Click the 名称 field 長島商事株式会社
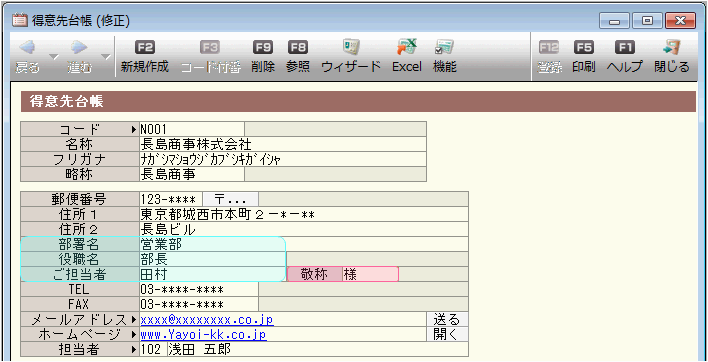Viewport: 708px width, 362px height. [x=283, y=144]
